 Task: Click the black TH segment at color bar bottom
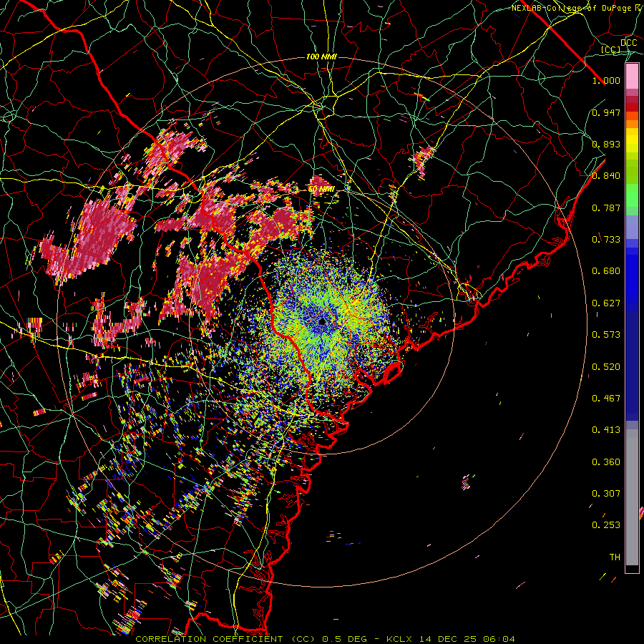(632, 569)
